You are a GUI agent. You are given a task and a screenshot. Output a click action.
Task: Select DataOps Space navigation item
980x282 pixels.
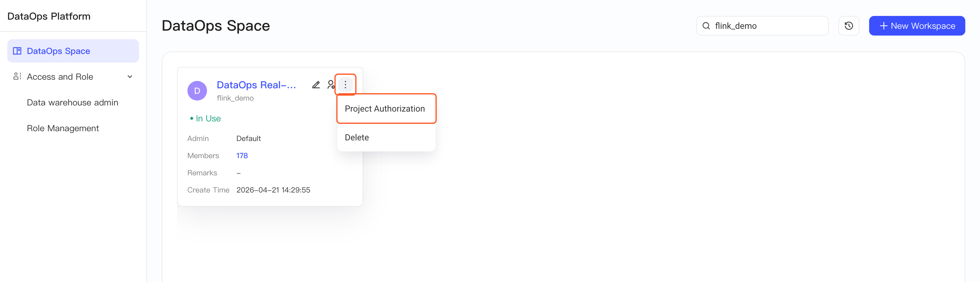coord(73,51)
